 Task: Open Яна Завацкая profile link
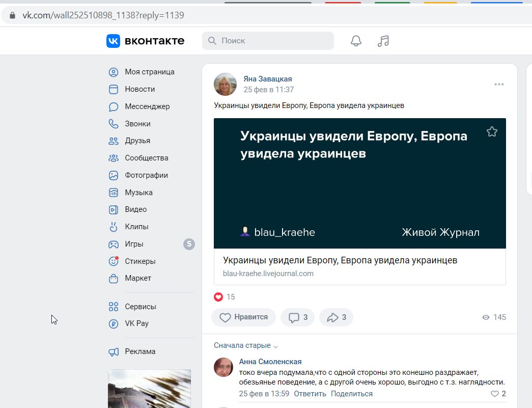[x=268, y=79]
